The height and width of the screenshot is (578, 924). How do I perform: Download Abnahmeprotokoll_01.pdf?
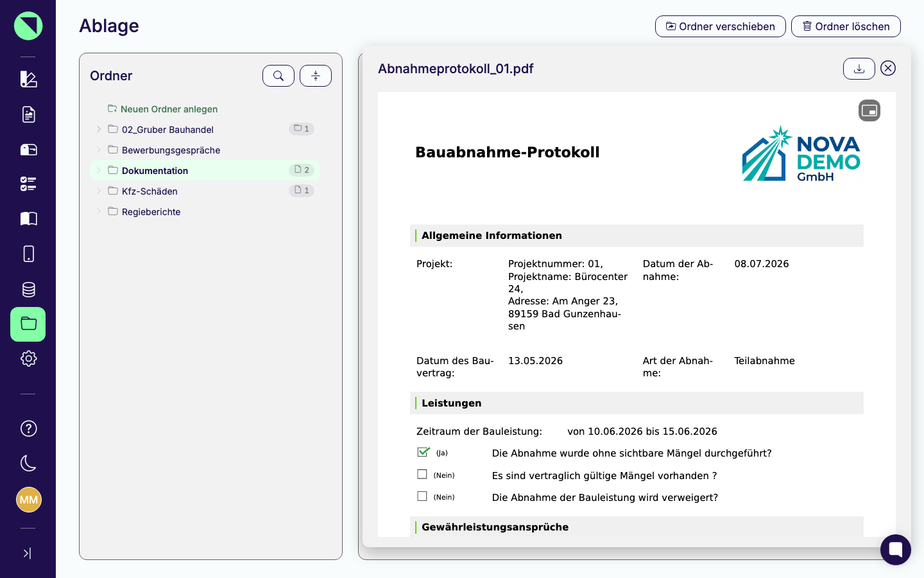pyautogui.click(x=859, y=69)
